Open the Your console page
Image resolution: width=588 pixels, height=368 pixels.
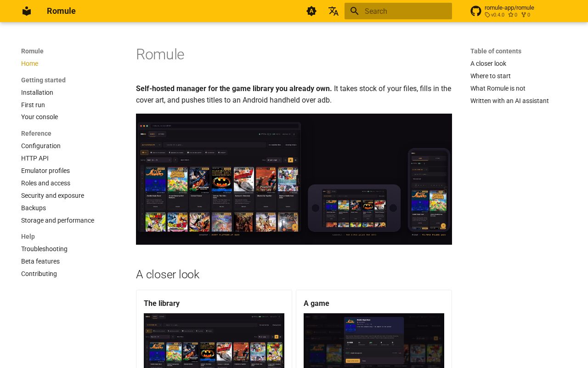[x=40, y=117]
